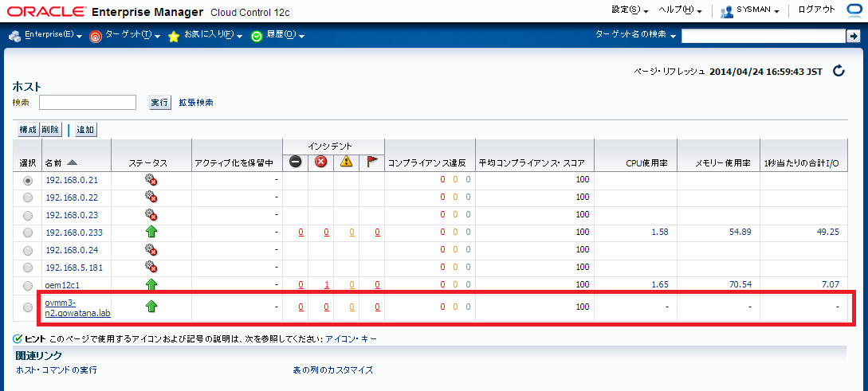
Task: Click the 名前 column sort ascending triangle
Action: coord(72,163)
